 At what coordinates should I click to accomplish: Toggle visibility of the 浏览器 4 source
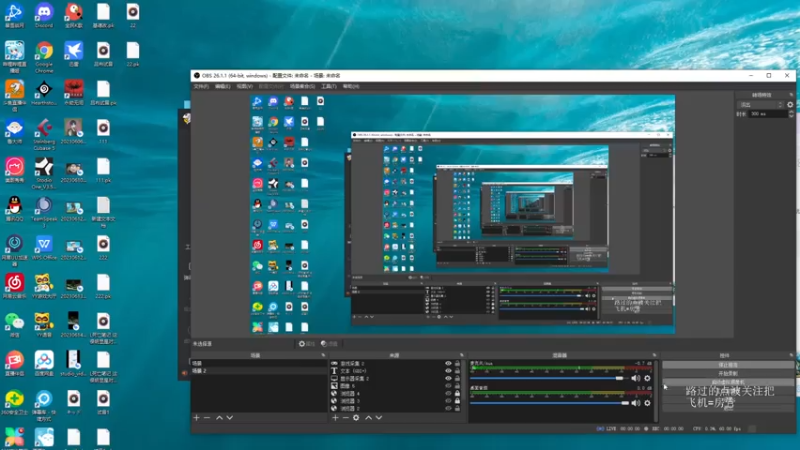coord(448,393)
